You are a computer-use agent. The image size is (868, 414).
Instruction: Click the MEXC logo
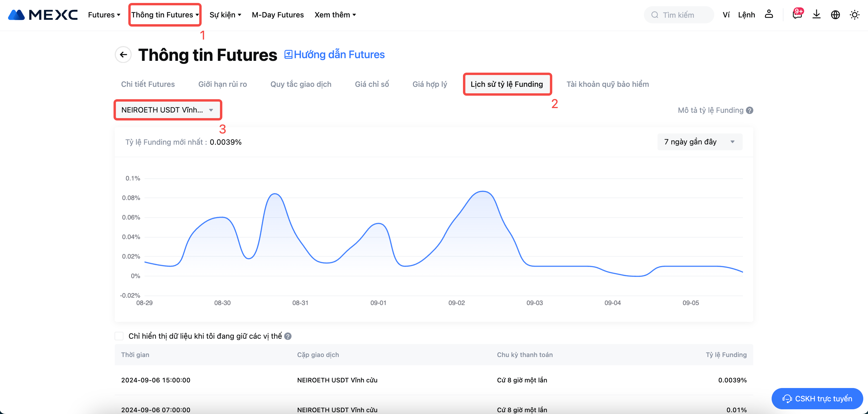[43, 15]
